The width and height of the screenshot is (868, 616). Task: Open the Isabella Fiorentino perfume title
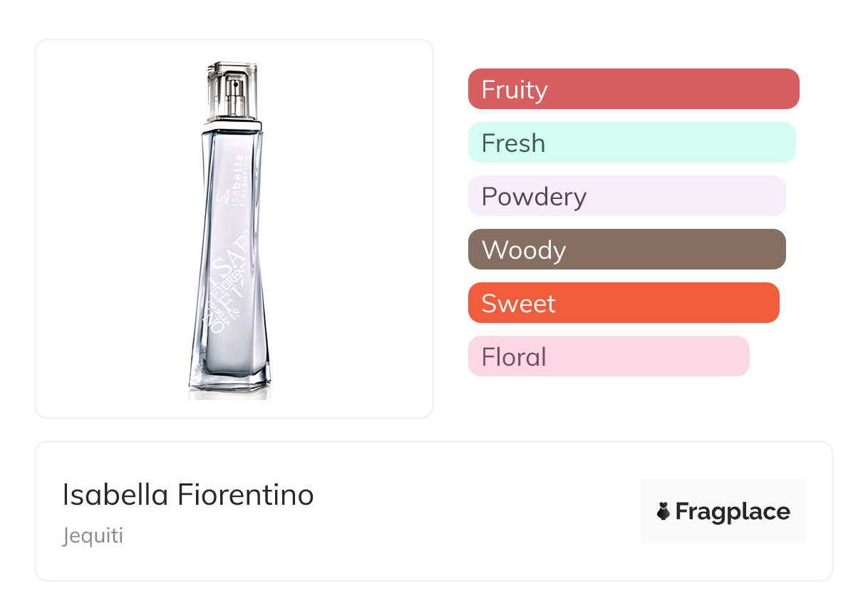coord(188,495)
